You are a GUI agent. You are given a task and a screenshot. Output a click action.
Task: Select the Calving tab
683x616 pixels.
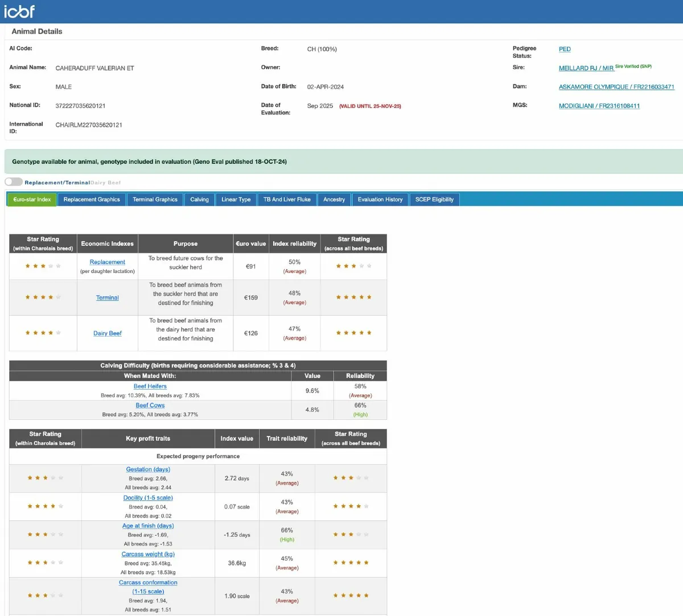tap(199, 200)
